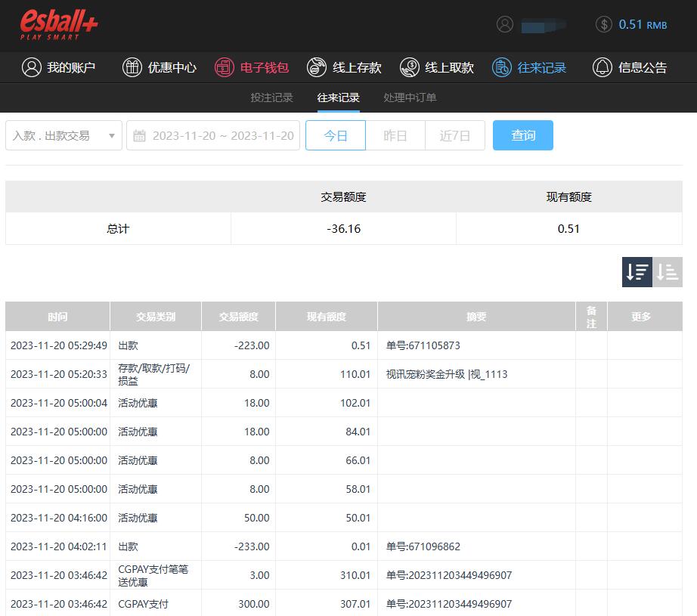The height and width of the screenshot is (616, 697).
Task: Expand the 入款.出款交易 type dropdown
Action: coord(64,135)
